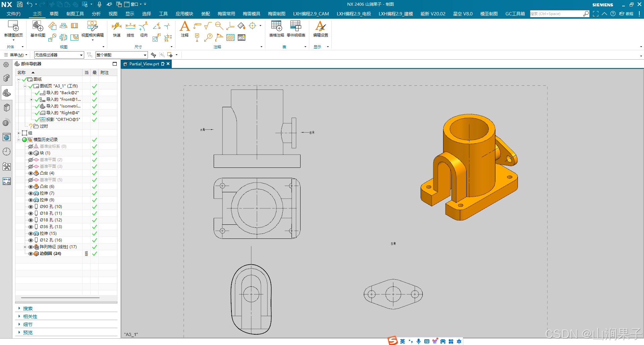644x345 pixels.
Task: Open the History clock sidebar tab
Action: 6,152
